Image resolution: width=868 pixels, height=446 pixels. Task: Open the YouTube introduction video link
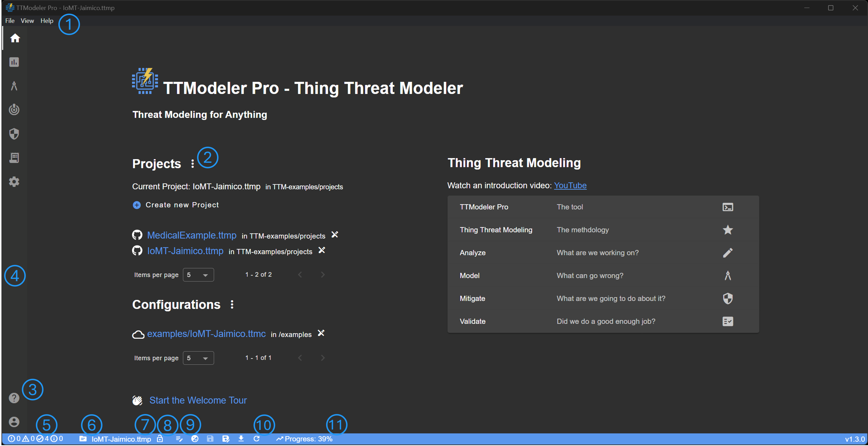click(570, 185)
